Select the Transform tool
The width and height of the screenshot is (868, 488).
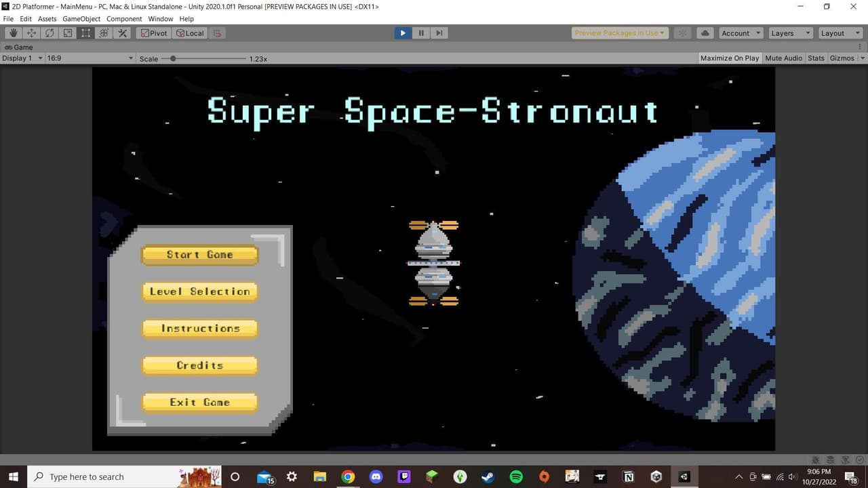coord(104,33)
